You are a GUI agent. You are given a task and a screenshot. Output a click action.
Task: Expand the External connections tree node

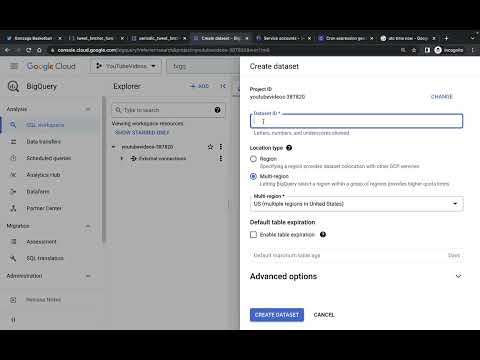coord(122,159)
